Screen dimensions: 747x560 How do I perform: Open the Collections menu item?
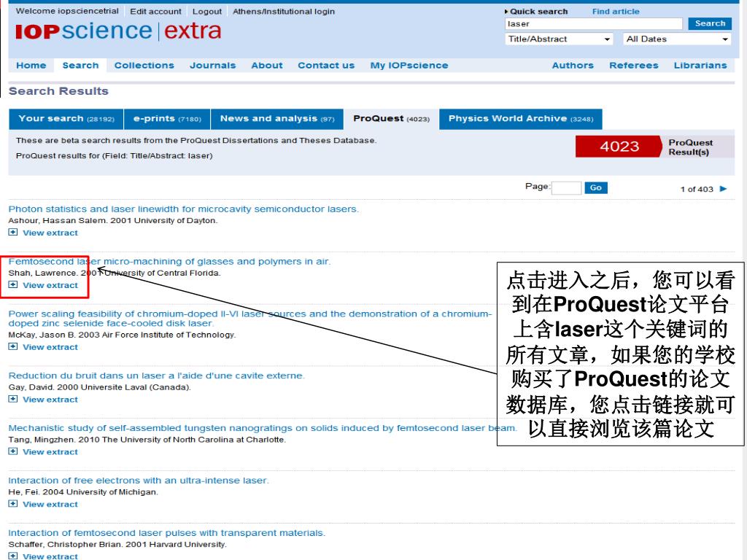[144, 65]
